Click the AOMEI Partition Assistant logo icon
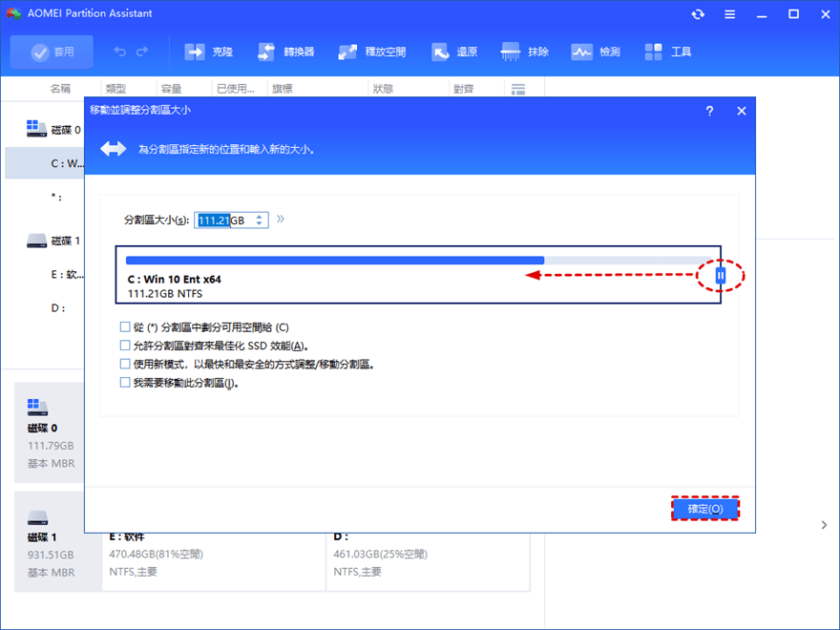The image size is (840, 630). [x=14, y=13]
